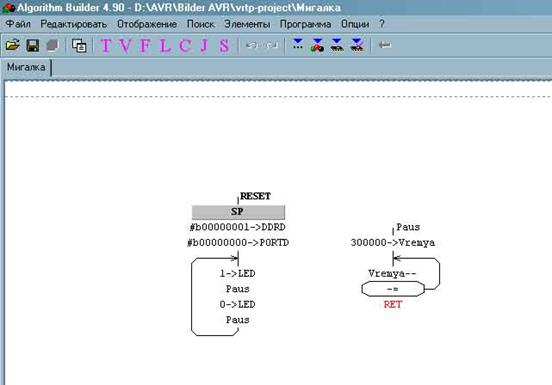Insert a Field element with F icon
The width and height of the screenshot is (552, 385).
[x=145, y=45]
